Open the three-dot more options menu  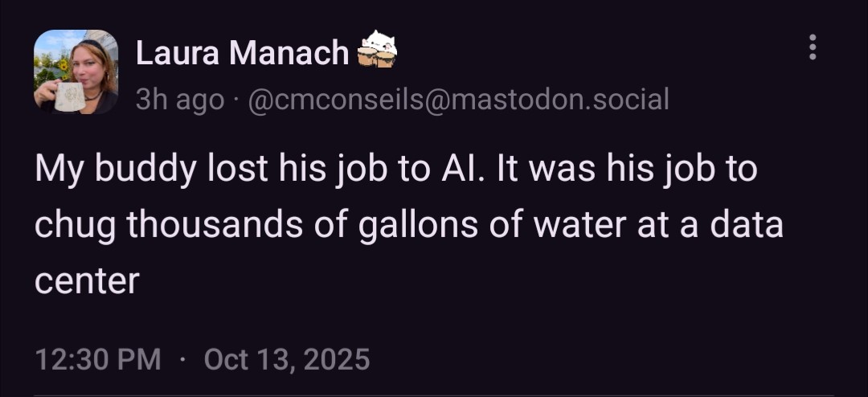813,47
